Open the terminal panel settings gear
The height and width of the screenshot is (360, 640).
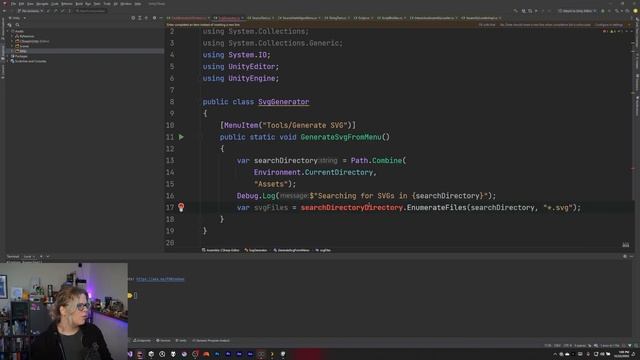(625, 256)
